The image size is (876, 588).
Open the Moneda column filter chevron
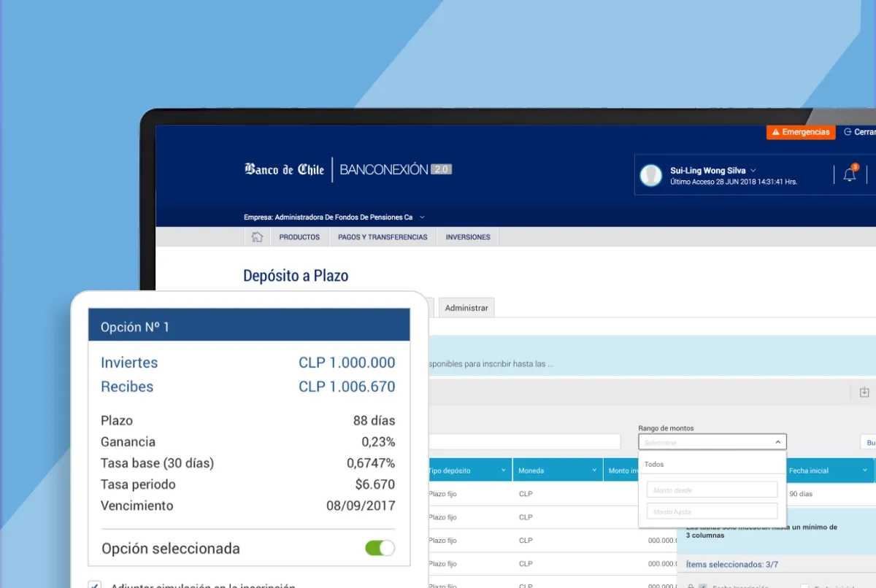pyautogui.click(x=595, y=471)
